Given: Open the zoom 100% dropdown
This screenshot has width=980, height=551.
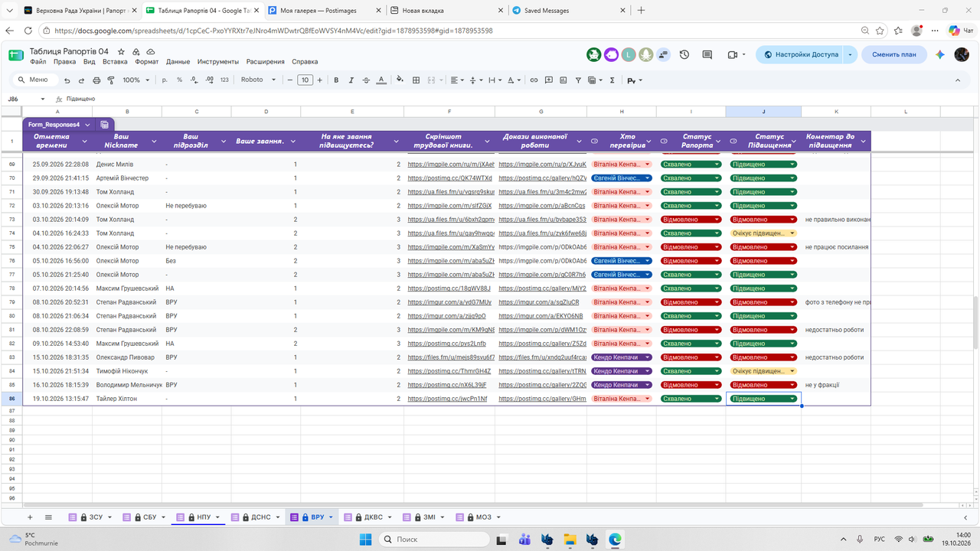Looking at the screenshot, I should click(136, 80).
